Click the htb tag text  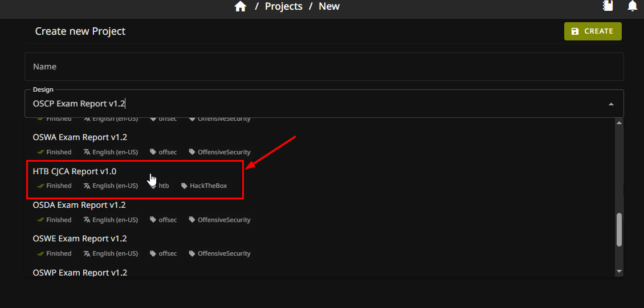click(x=164, y=186)
